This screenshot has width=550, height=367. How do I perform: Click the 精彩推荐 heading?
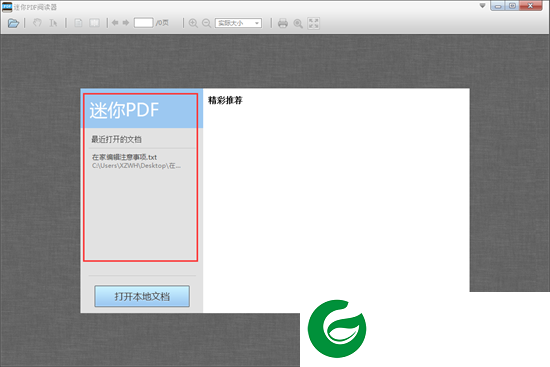(x=225, y=100)
